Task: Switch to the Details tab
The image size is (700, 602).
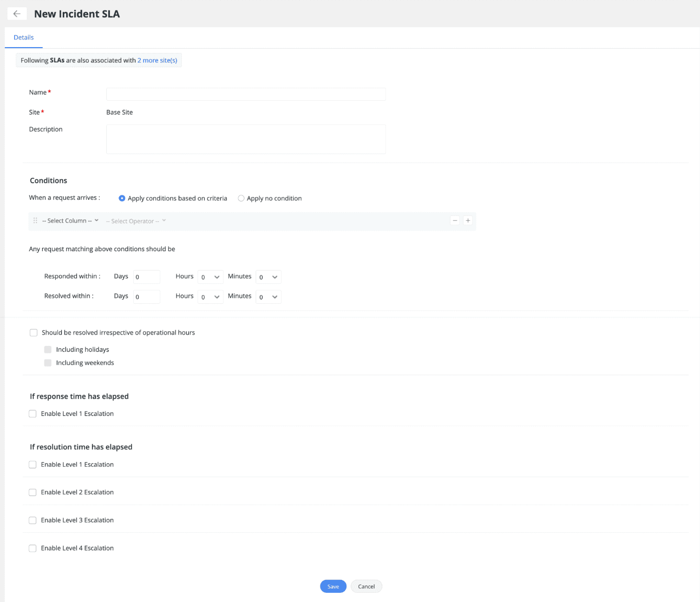Action: [24, 37]
